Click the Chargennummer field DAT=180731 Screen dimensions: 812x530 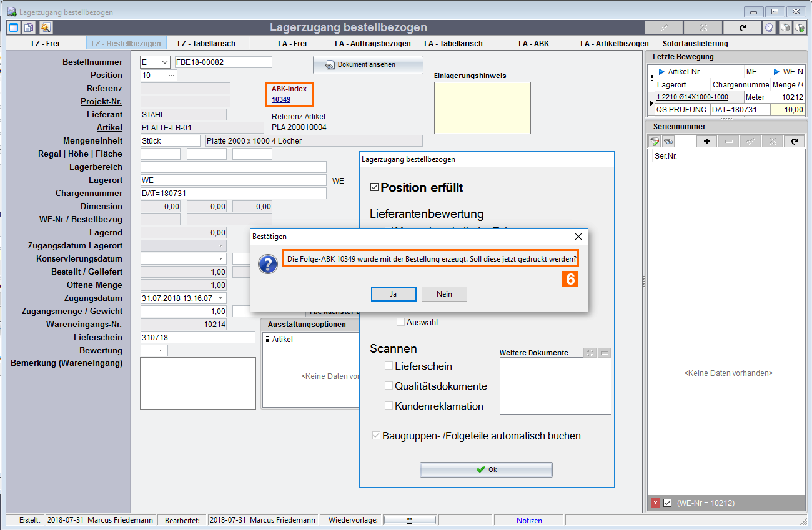234,194
